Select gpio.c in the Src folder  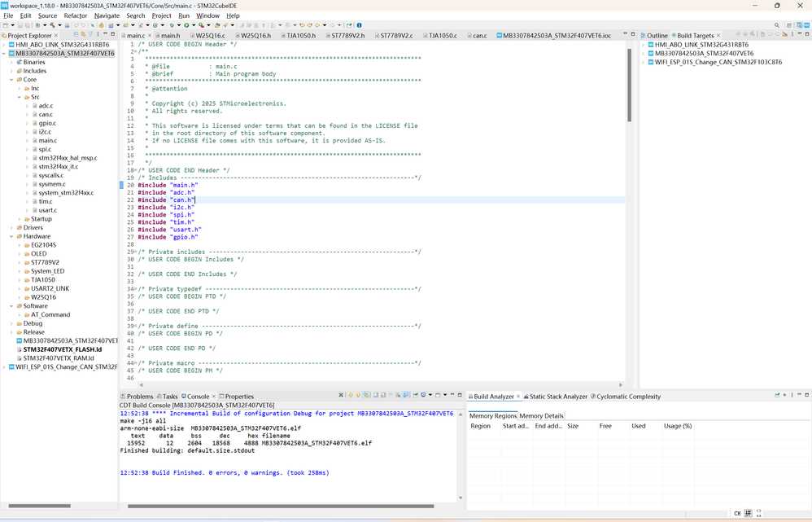pyautogui.click(x=46, y=123)
